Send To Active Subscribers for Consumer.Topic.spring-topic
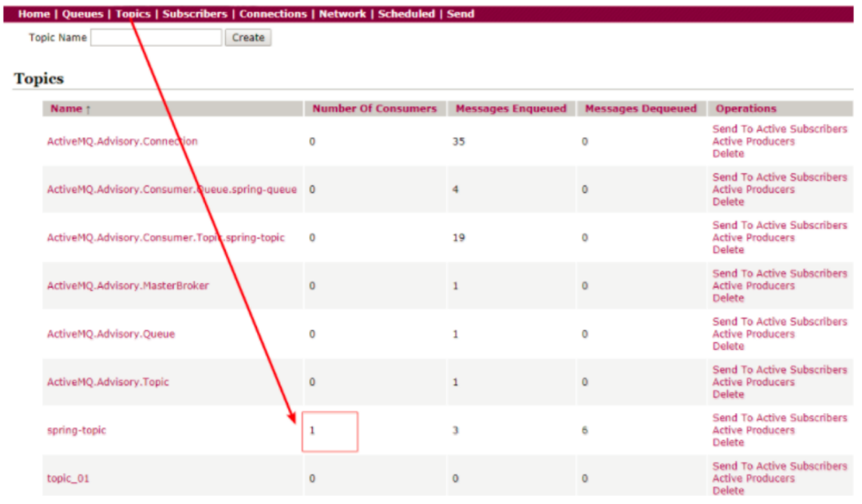This screenshot has height=504, width=862. [x=780, y=225]
